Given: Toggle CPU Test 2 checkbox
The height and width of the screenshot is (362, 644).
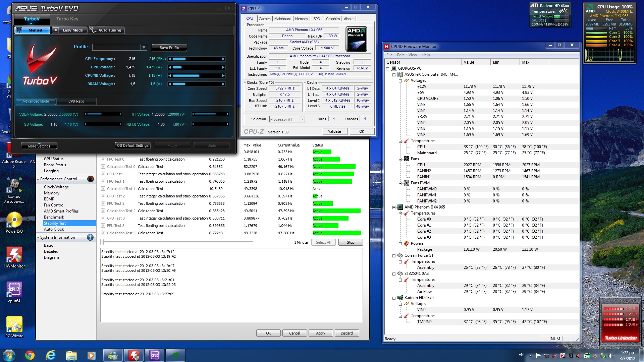Looking at the screenshot, I should pos(103,196).
